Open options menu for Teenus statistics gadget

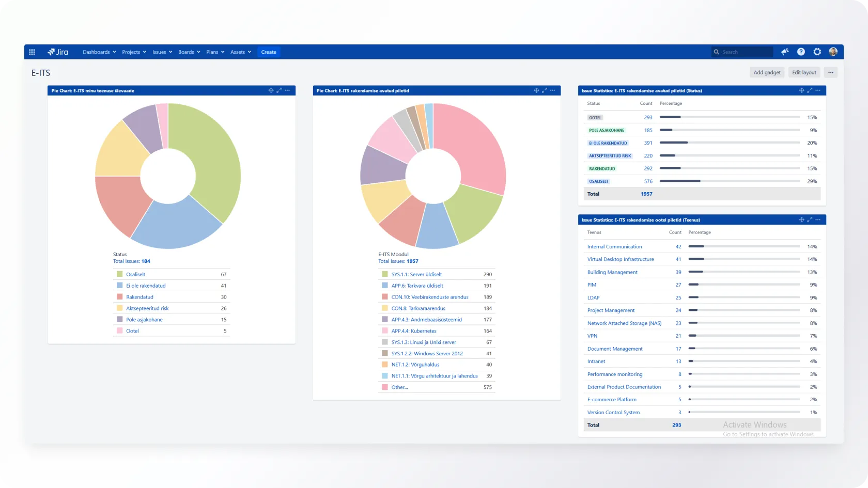(x=818, y=219)
